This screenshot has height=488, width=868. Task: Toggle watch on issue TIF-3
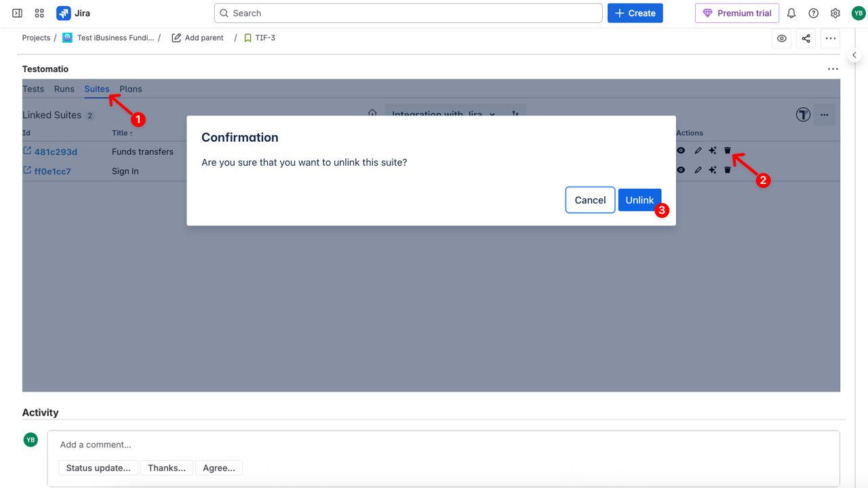click(781, 38)
